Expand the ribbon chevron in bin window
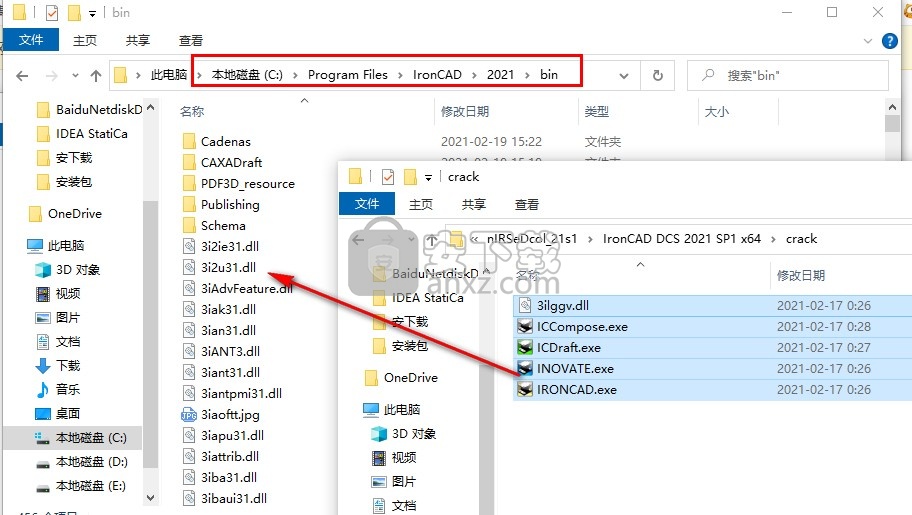912x515 pixels. [868, 41]
